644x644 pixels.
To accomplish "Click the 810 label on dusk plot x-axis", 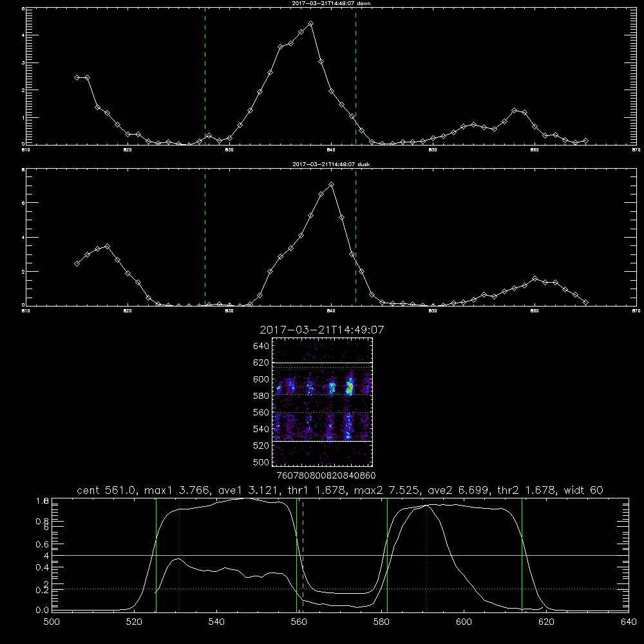I will [26, 311].
